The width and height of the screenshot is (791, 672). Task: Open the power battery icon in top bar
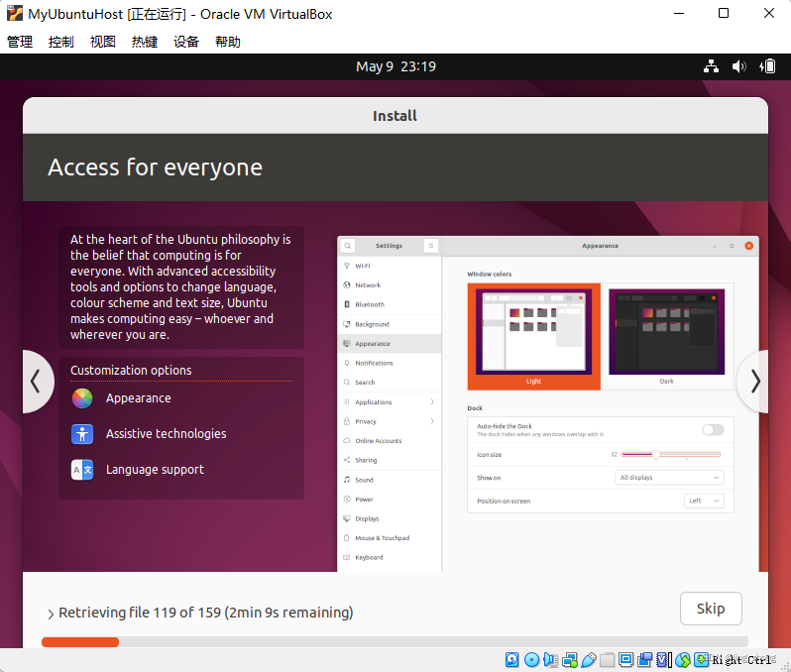point(767,66)
